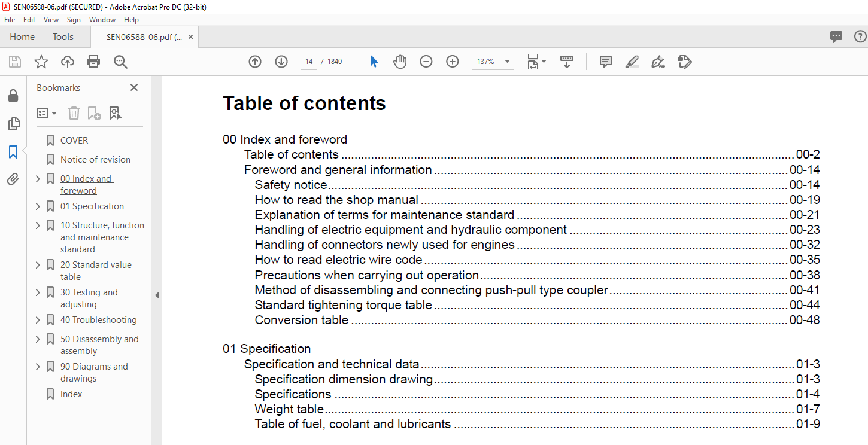Zoom in with the plus button
Screen dimensions: 868x445
[453, 62]
